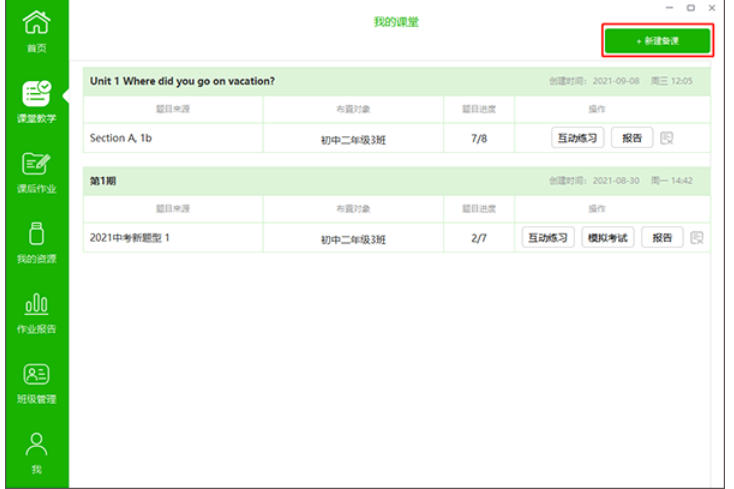The image size is (734, 489).
Task: Click document icon in Section A, 1b row
Action: pyautogui.click(x=667, y=138)
